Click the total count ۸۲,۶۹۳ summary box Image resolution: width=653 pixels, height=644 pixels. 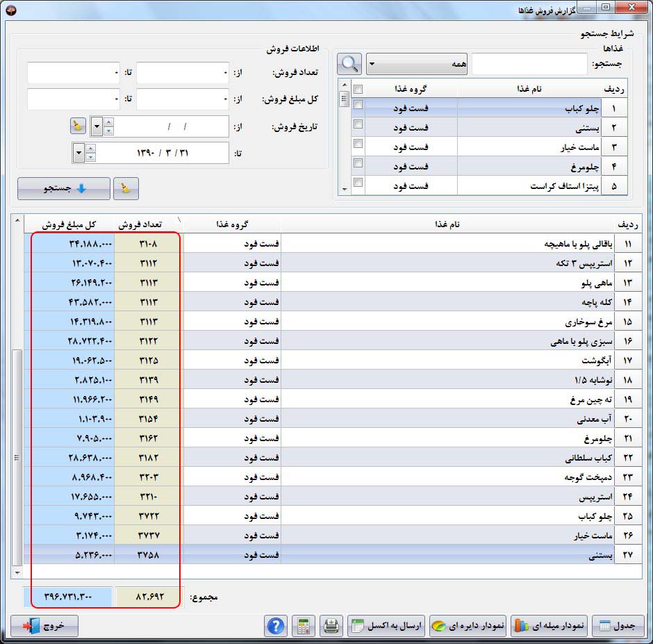click(x=150, y=597)
